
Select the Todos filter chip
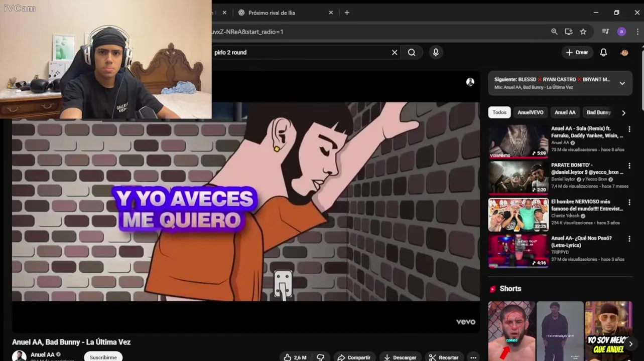[499, 112]
